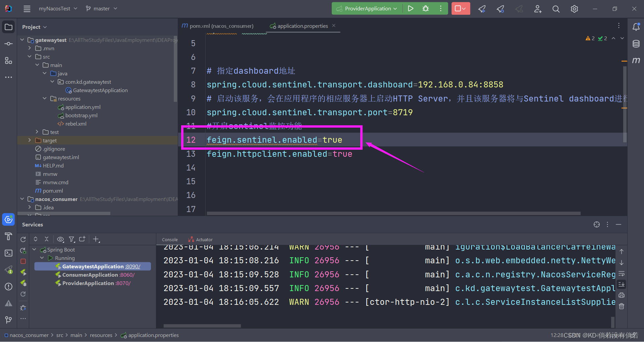644x342 pixels.
Task: Toggle scroll to end in console
Action: (622, 284)
